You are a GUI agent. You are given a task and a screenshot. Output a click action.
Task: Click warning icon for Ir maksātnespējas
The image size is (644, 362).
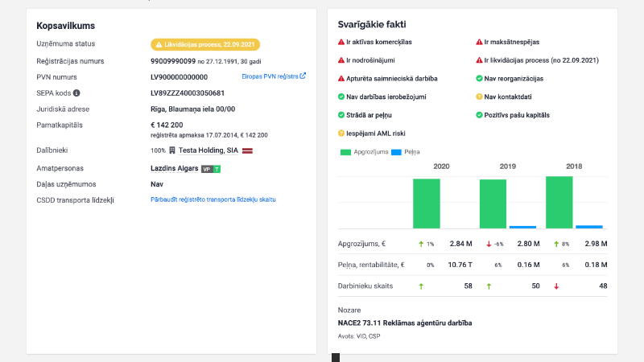pyautogui.click(x=480, y=42)
